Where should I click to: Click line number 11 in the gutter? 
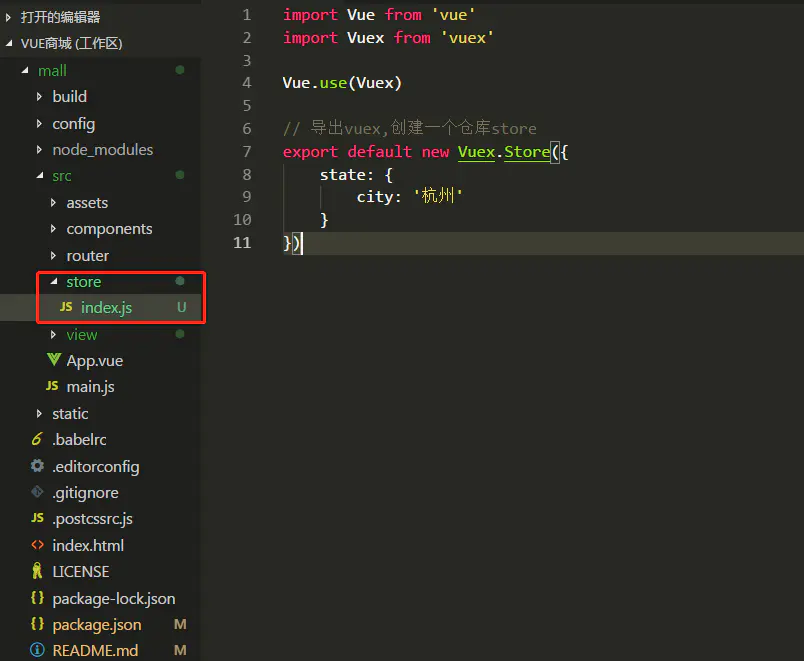point(242,242)
